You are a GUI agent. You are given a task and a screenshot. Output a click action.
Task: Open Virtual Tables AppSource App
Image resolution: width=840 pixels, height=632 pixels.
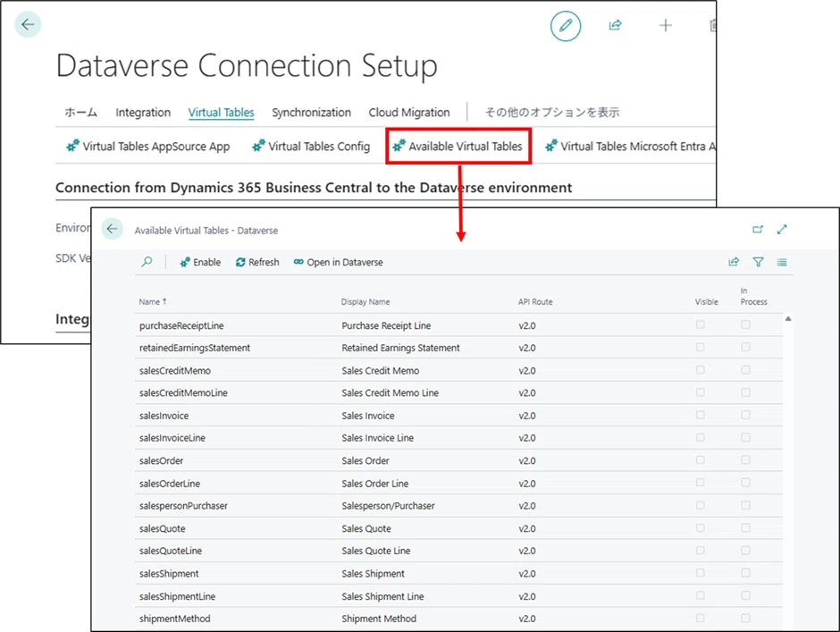click(147, 147)
